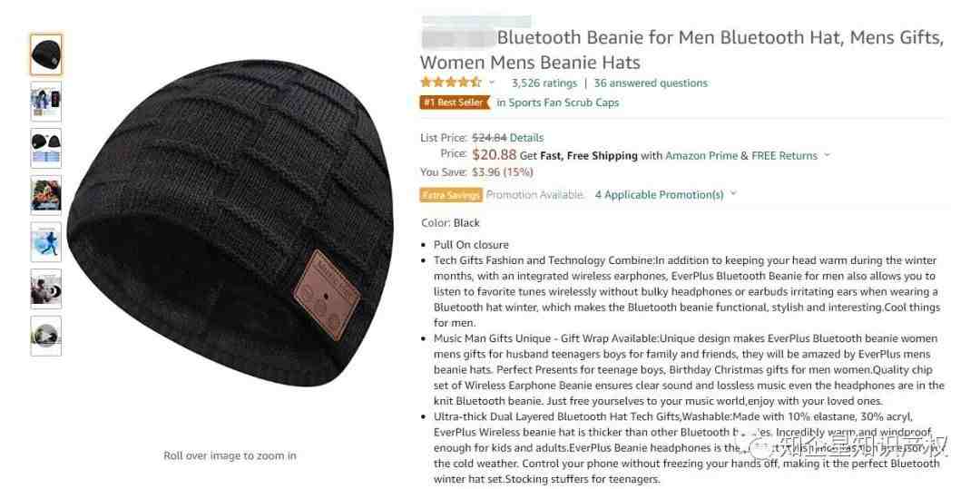This screenshot has height=489, width=980.
Task: View list price Details link
Action: (x=527, y=137)
